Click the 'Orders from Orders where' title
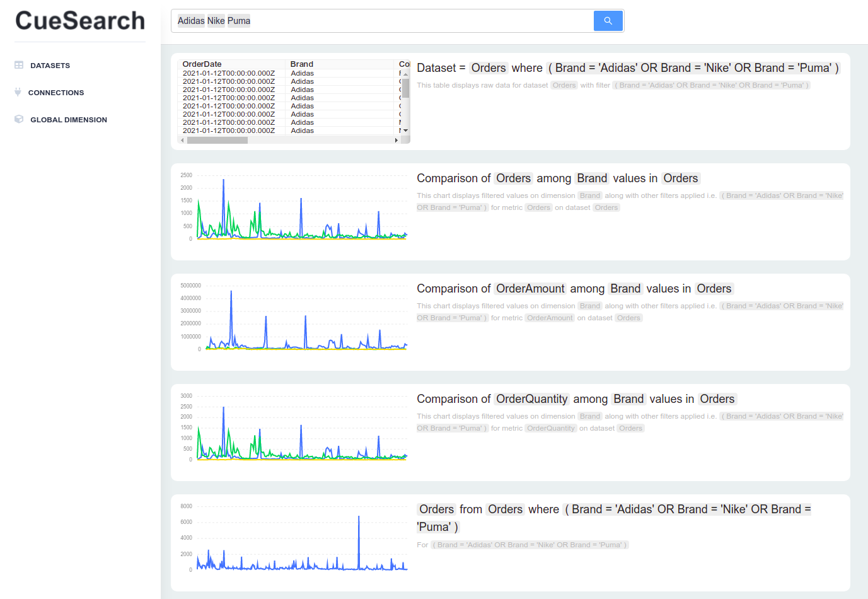Image resolution: width=868 pixels, height=599 pixels. tap(615, 518)
